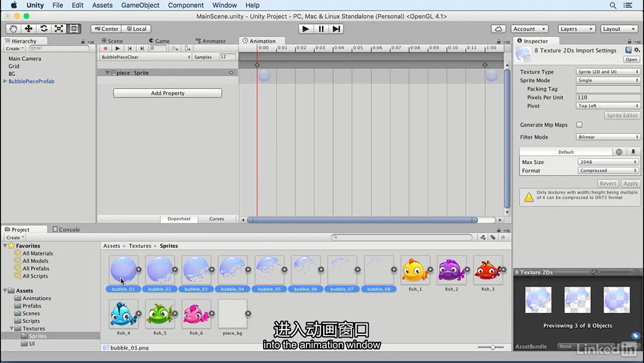
Task: Search by label icon in Project
Action: [x=493, y=237]
